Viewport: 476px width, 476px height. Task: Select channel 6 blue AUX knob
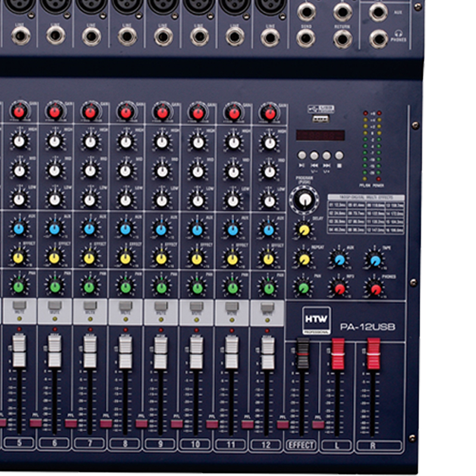tap(55, 229)
